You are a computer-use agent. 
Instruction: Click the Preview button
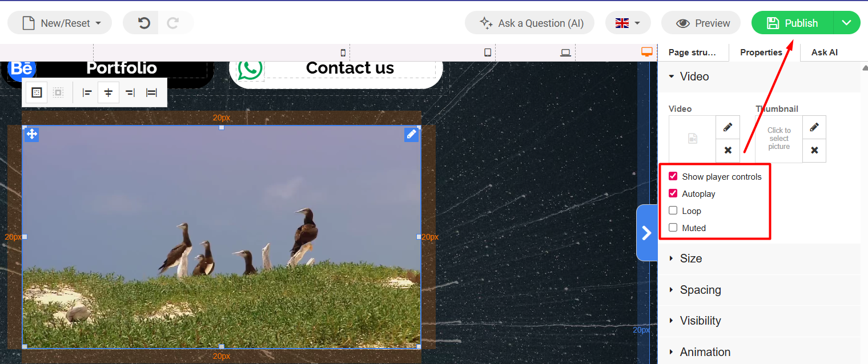pyautogui.click(x=703, y=23)
